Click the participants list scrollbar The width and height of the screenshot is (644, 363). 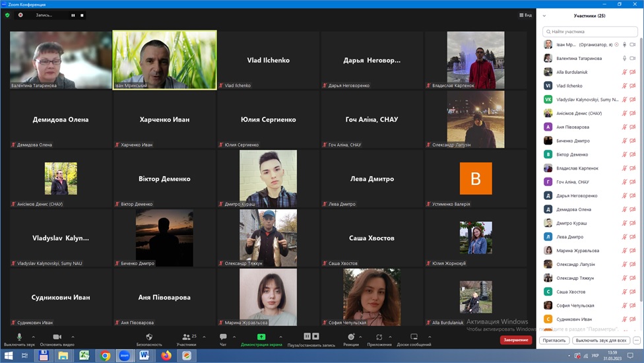pos(641,168)
